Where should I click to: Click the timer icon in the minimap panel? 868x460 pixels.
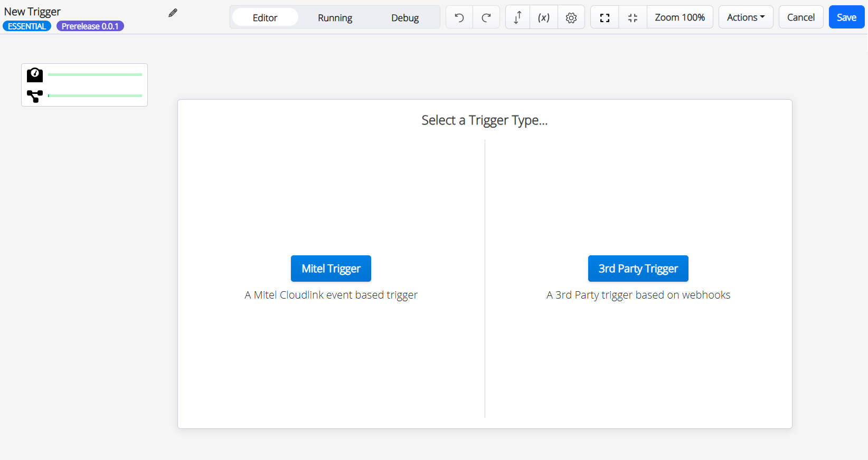(35, 75)
